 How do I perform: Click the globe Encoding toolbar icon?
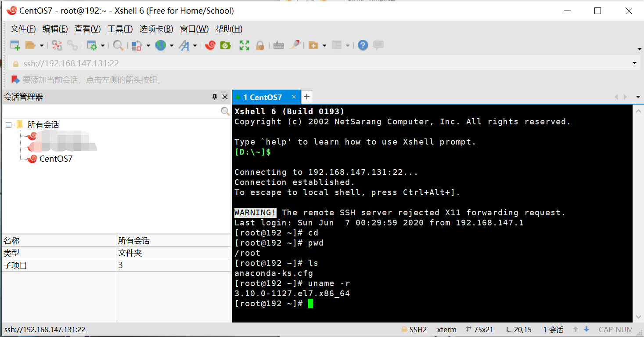161,45
